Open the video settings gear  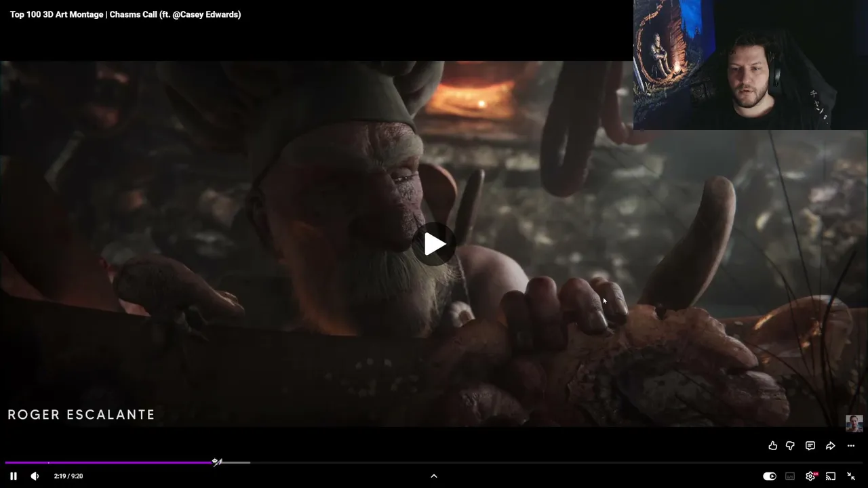[810, 476]
